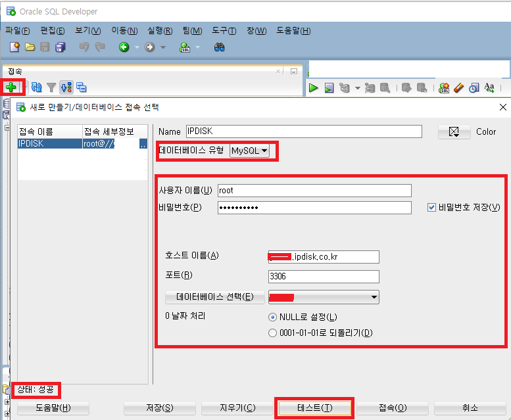The height and width of the screenshot is (420, 511).
Task: Click the 접속 세부정보 column header
Action: point(114,131)
